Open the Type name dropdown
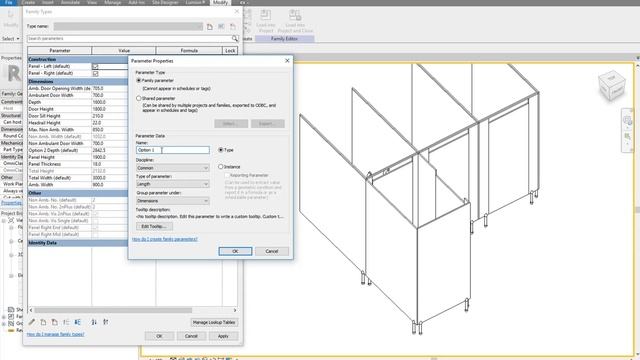The height and width of the screenshot is (360, 640). click(128, 27)
